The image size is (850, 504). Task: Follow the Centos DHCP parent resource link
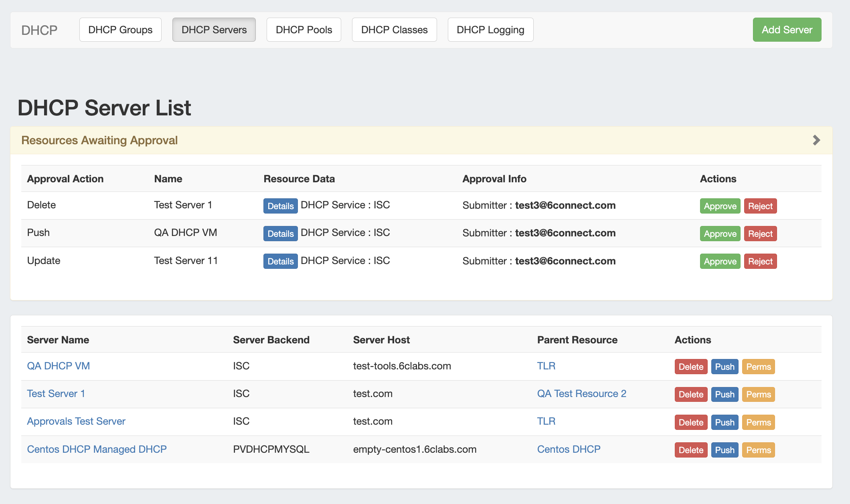[569, 449]
